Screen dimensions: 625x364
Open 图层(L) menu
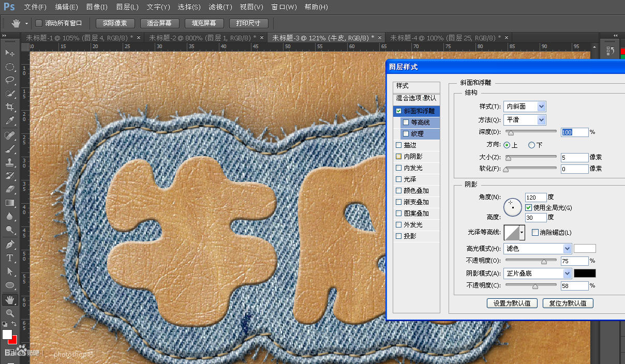tap(128, 7)
